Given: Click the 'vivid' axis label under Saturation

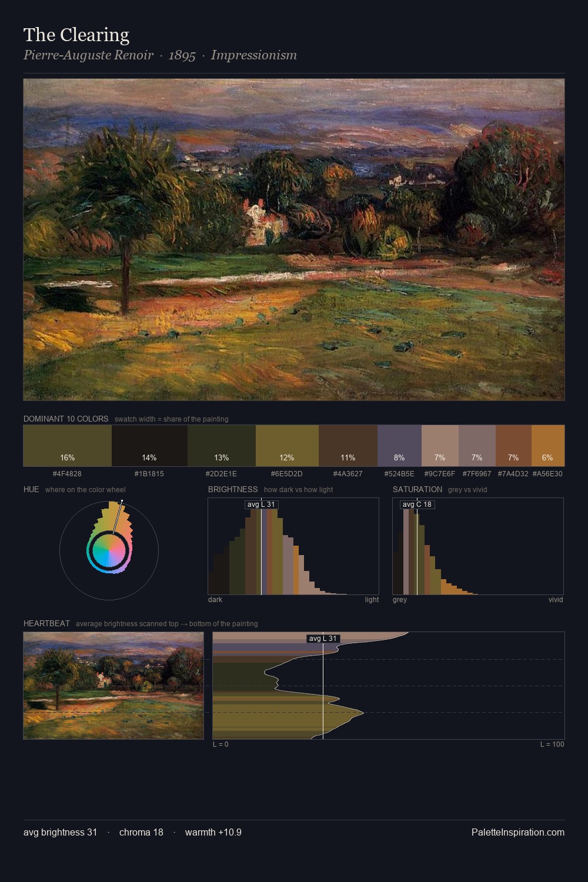Looking at the screenshot, I should (556, 600).
